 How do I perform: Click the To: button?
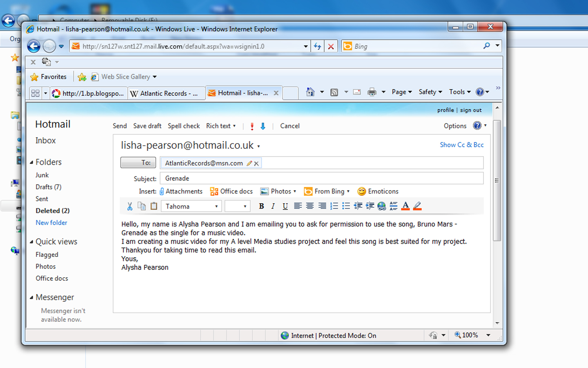pos(138,163)
